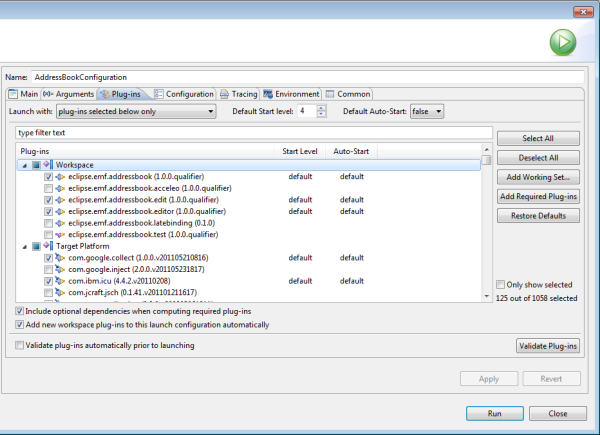The image size is (600, 435).
Task: Click the type filter text field
Action: tap(250, 133)
